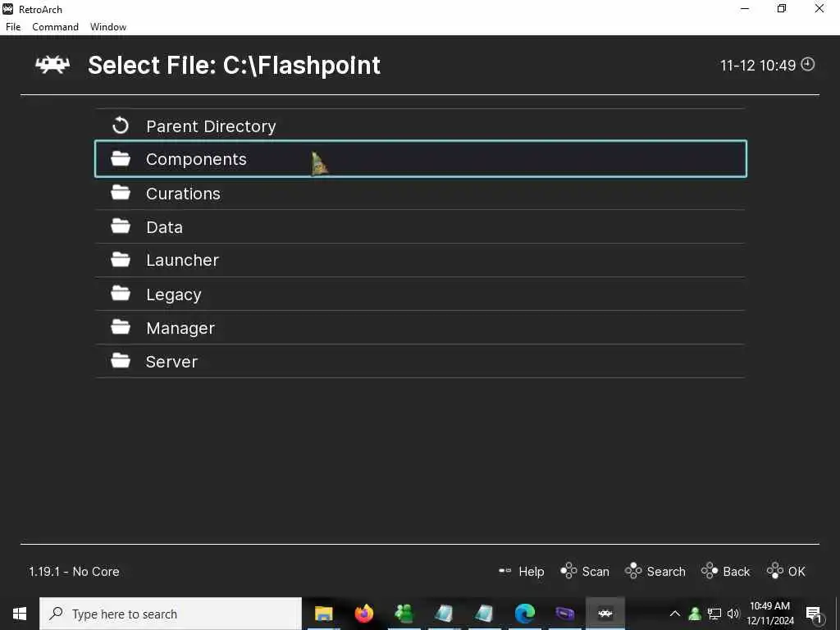Open the Command menu
840x630 pixels.
point(55,27)
